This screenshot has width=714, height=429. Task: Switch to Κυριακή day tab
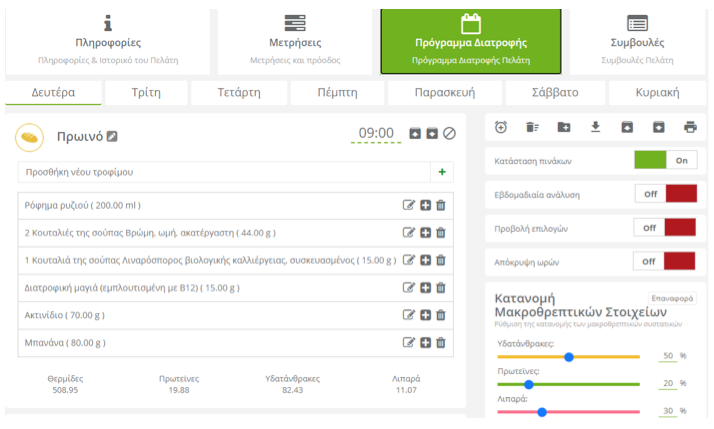pyautogui.click(x=657, y=92)
